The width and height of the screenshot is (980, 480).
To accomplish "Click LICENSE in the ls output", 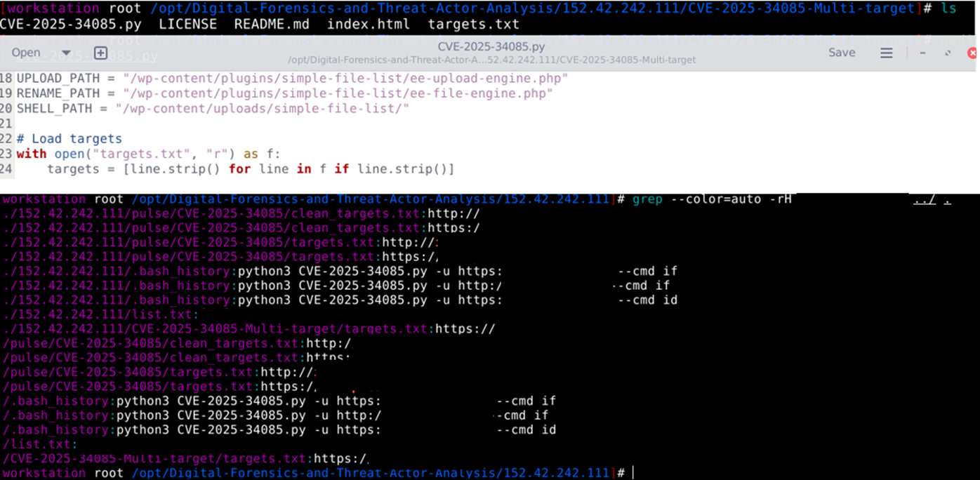I will [187, 24].
